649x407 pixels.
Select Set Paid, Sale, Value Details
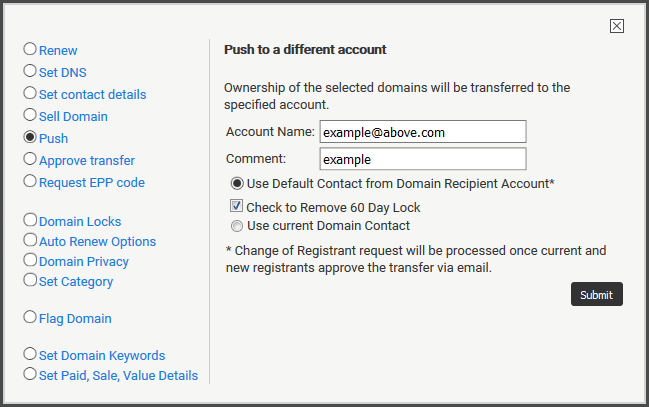pos(30,374)
